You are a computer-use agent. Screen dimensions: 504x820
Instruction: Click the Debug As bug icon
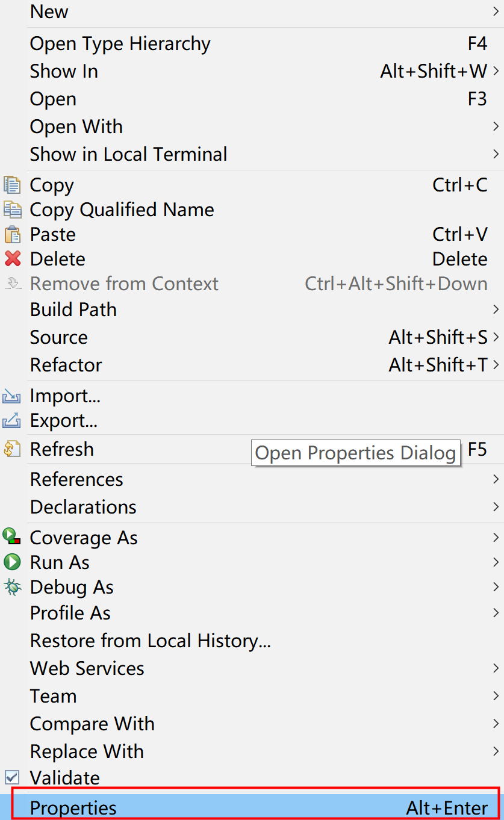tap(12, 587)
